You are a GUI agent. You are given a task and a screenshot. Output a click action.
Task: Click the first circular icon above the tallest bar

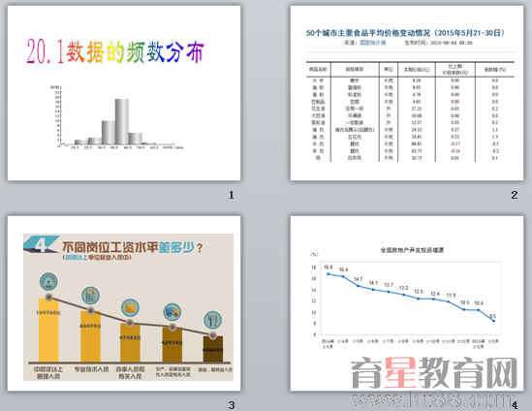click(48, 281)
